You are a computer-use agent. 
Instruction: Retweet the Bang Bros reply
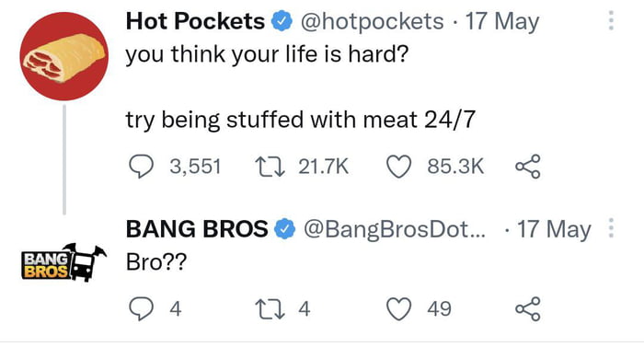click(270, 308)
